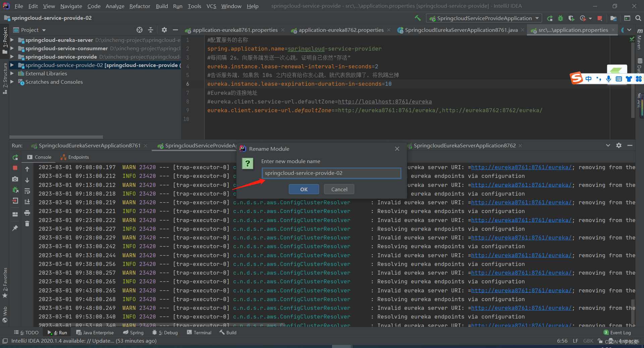Viewport: 644px width, 348px height.
Task: Hide the Run tool window
Action: point(630,145)
